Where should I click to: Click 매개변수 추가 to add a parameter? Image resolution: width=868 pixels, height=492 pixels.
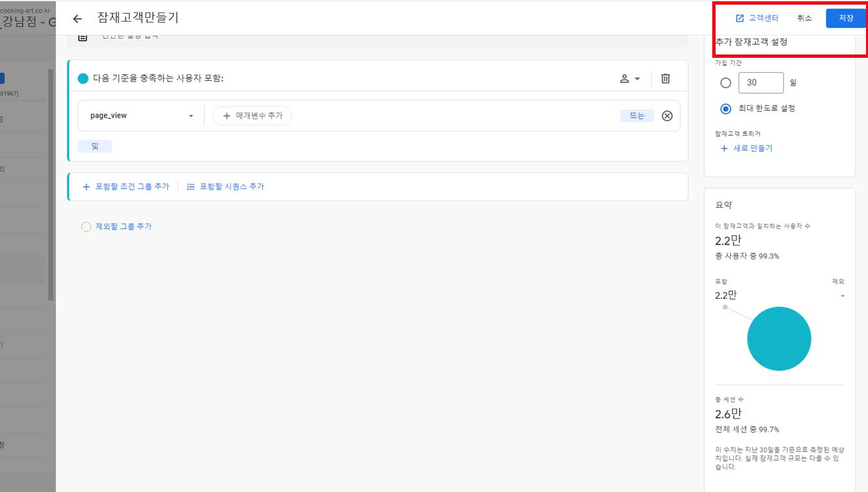(252, 115)
